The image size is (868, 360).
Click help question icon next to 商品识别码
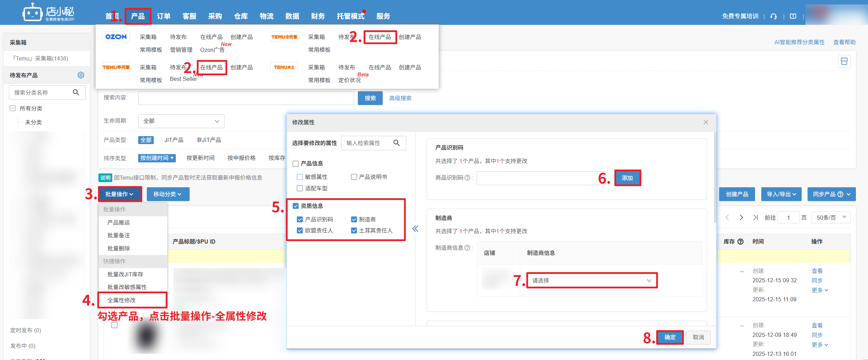tap(467, 178)
